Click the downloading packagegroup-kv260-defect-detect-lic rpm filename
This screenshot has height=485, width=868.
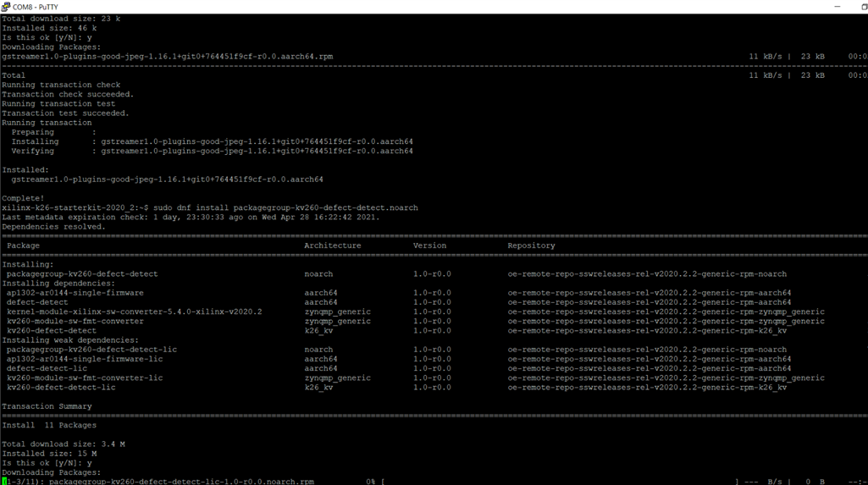pos(181,482)
